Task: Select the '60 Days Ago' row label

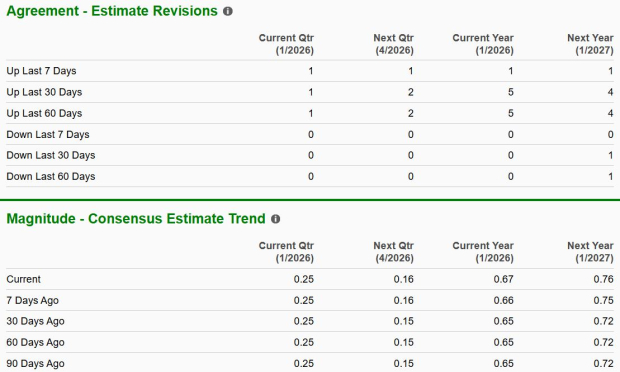Action: [x=35, y=342]
